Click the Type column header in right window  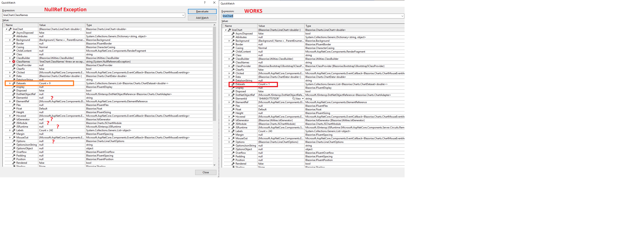point(354,26)
